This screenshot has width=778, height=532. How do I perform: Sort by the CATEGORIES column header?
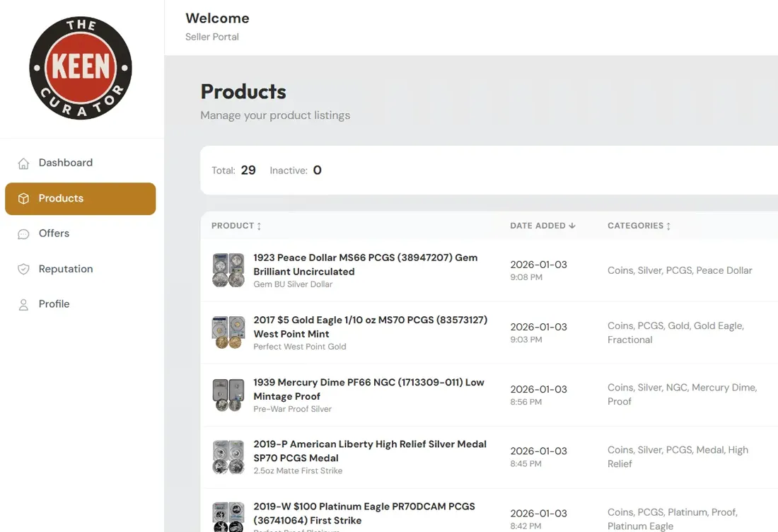coord(639,226)
